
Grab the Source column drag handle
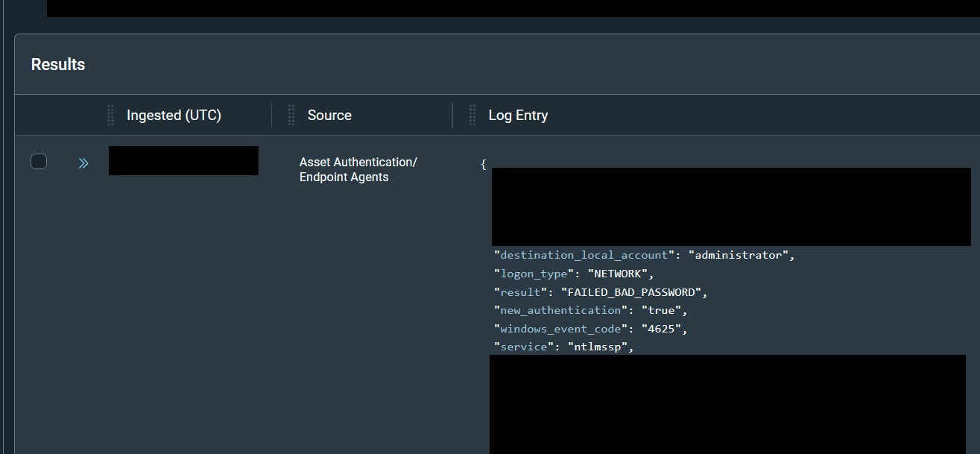pos(291,115)
